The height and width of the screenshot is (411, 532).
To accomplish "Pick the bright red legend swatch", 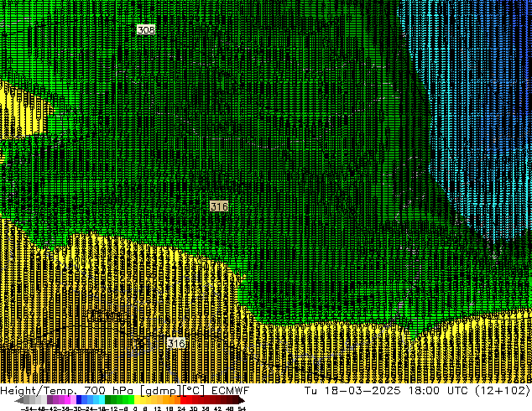I will pos(183,400).
